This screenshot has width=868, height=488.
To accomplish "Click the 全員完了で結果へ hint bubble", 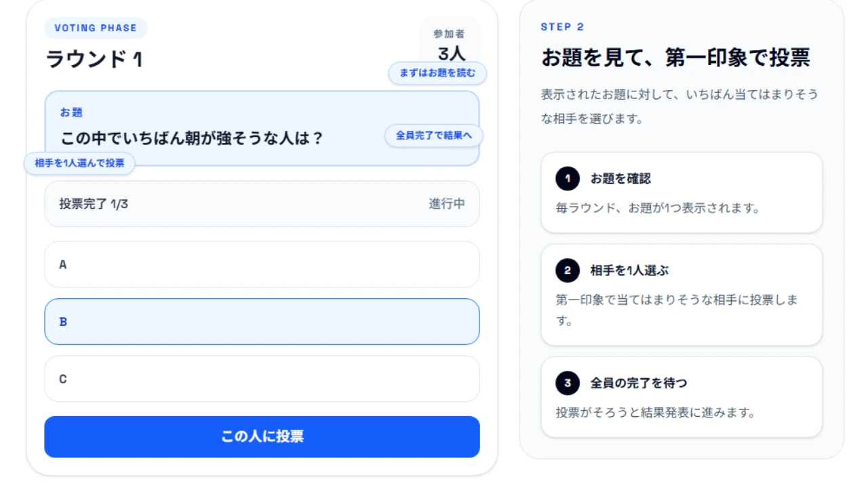I will (x=434, y=136).
